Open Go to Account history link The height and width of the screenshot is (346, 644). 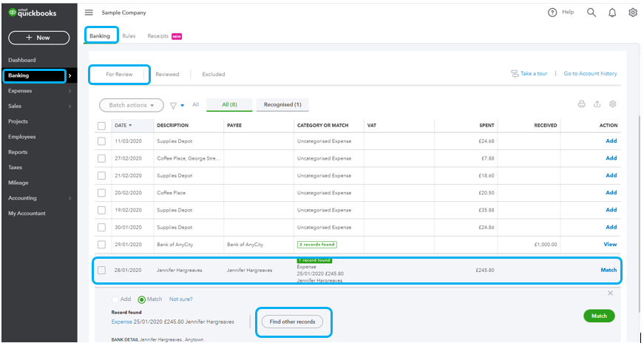point(590,73)
